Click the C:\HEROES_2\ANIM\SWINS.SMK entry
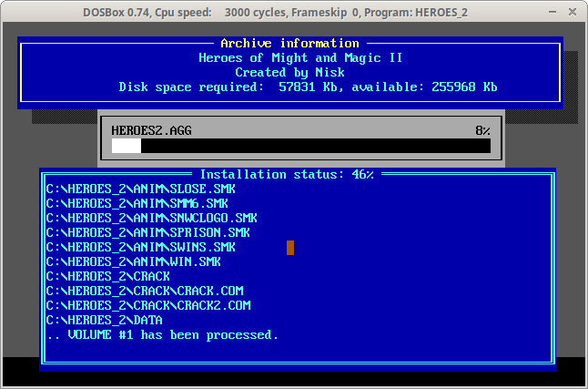The width and height of the screenshot is (588, 389). [x=140, y=248]
